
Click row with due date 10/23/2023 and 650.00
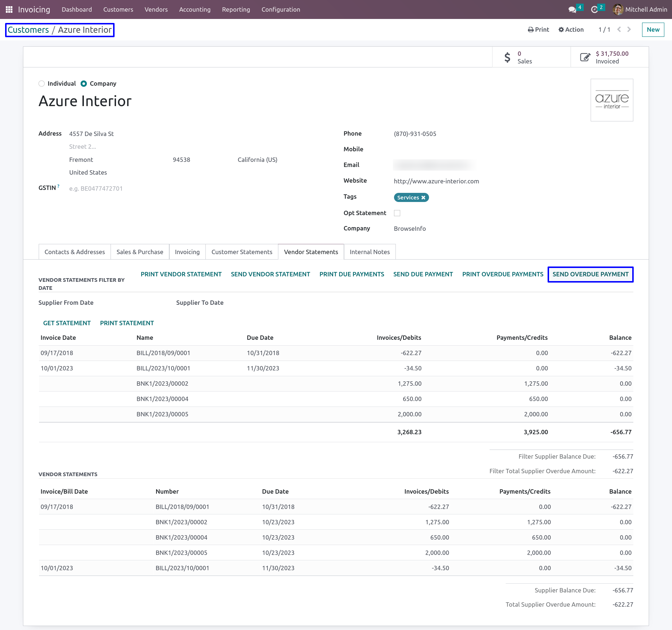336,537
